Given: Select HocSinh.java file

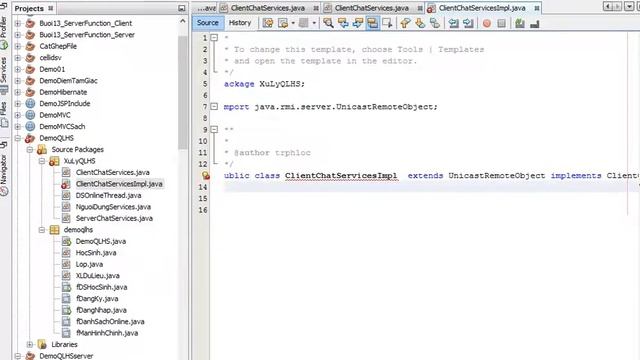Looking at the screenshot, I should tap(96, 253).
